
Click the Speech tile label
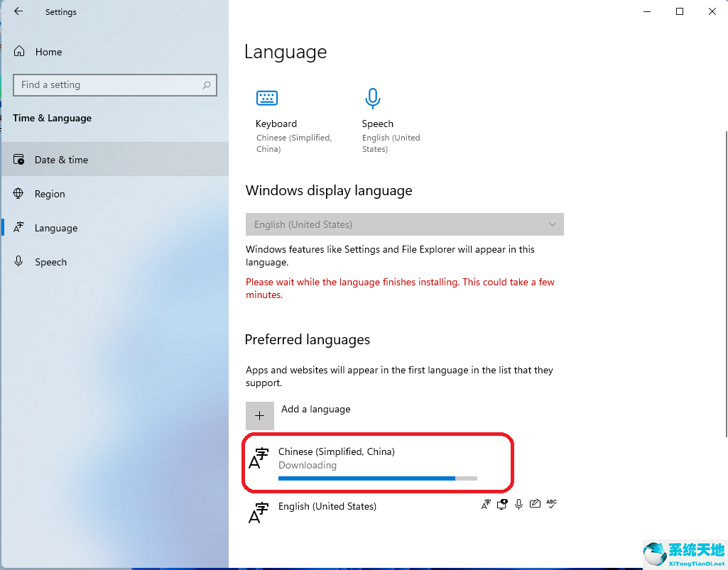click(x=377, y=124)
